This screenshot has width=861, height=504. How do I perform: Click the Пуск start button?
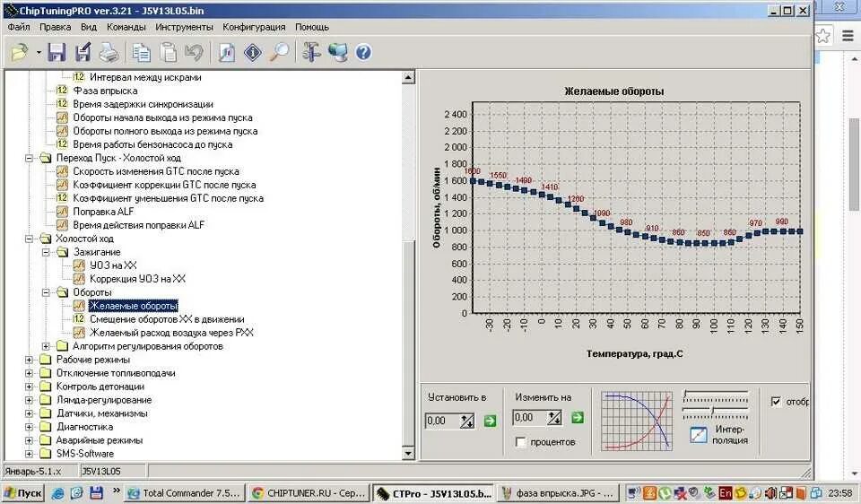pos(23,493)
